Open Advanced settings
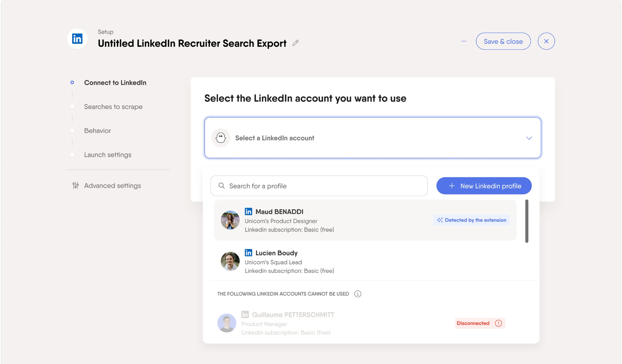 coord(112,185)
